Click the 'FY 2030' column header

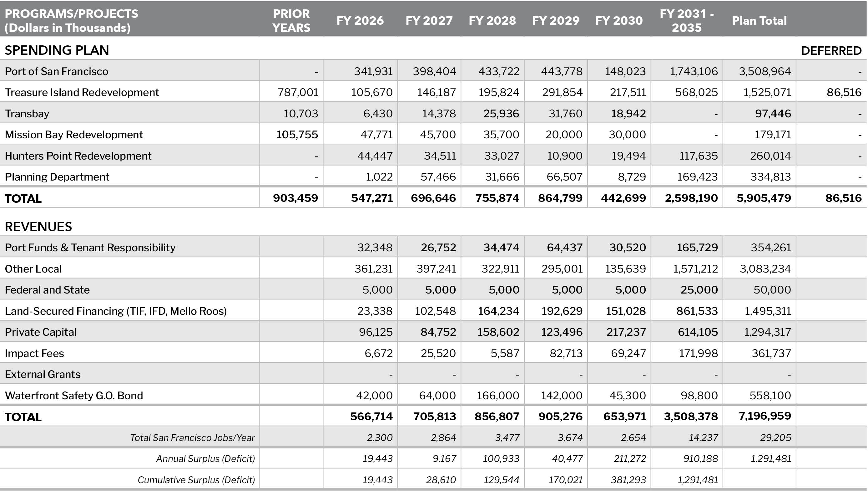pyautogui.click(x=619, y=20)
